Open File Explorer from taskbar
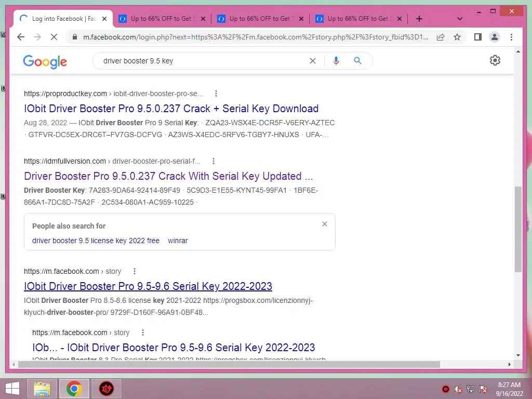Screen dimensions: 532x399 42,389
